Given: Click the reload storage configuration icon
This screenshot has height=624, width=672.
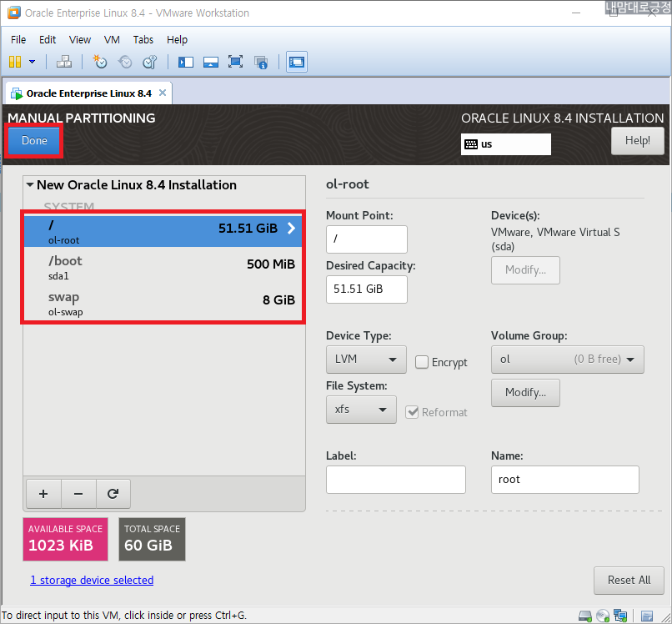Looking at the screenshot, I should coord(113,494).
